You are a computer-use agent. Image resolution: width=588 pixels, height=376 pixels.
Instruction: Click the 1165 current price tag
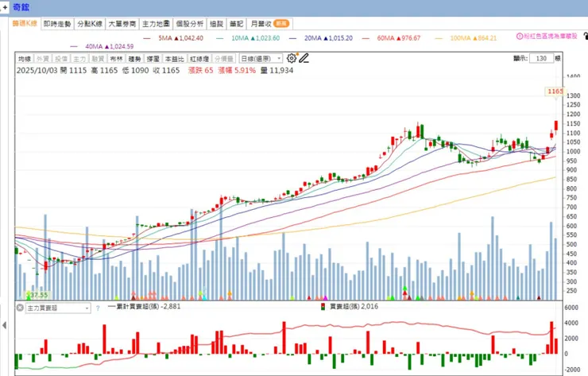[555, 91]
